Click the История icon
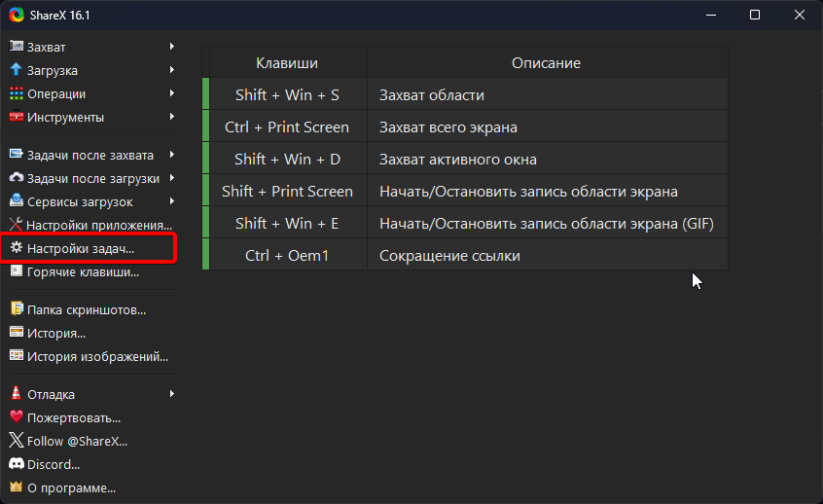 [17, 333]
